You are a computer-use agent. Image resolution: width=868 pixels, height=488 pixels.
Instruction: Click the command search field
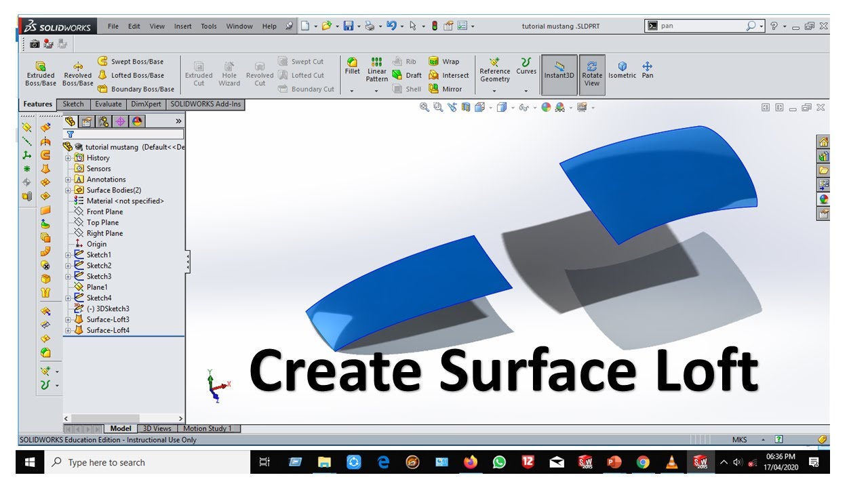[x=703, y=26]
